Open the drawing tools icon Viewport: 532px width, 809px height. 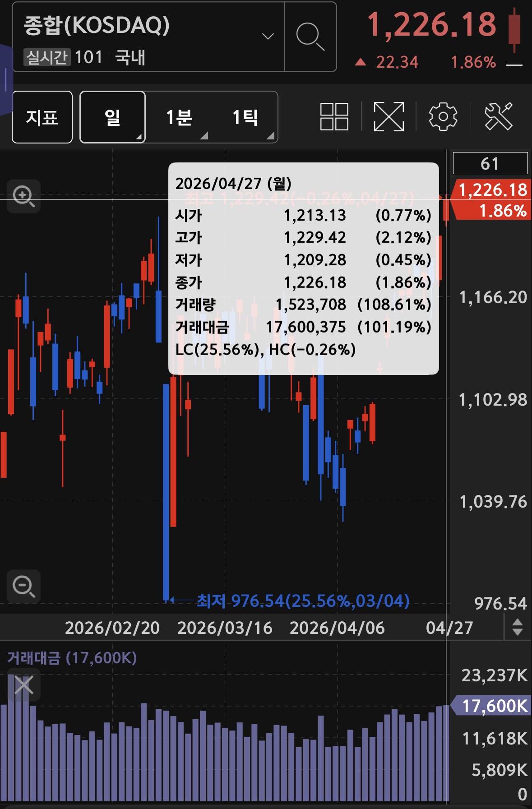tap(499, 117)
